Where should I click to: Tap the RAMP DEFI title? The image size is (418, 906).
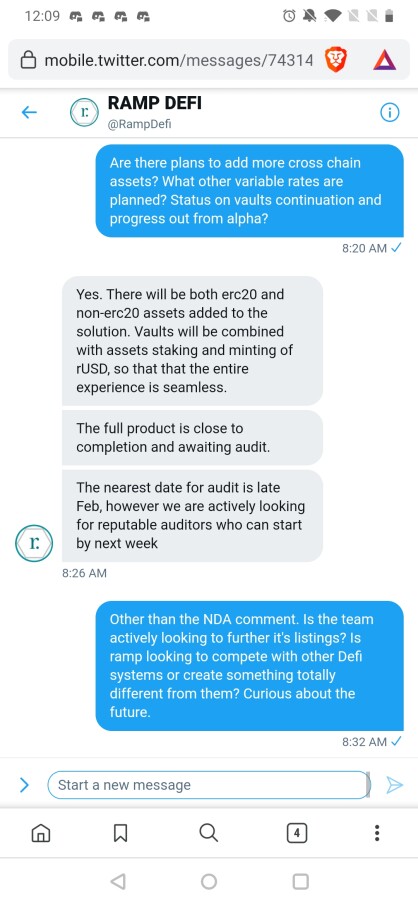click(x=155, y=103)
